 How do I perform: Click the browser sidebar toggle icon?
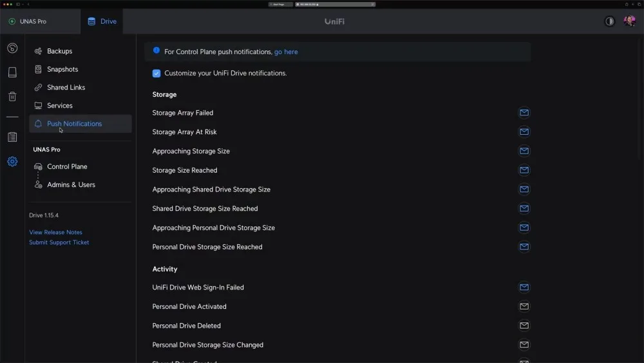pos(17,4)
